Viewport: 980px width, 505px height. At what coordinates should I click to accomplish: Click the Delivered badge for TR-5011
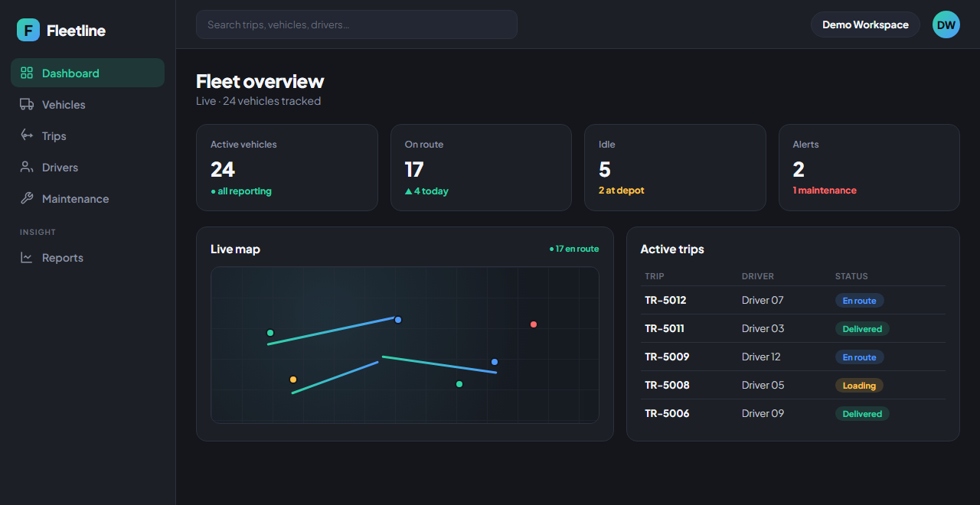pyautogui.click(x=862, y=329)
